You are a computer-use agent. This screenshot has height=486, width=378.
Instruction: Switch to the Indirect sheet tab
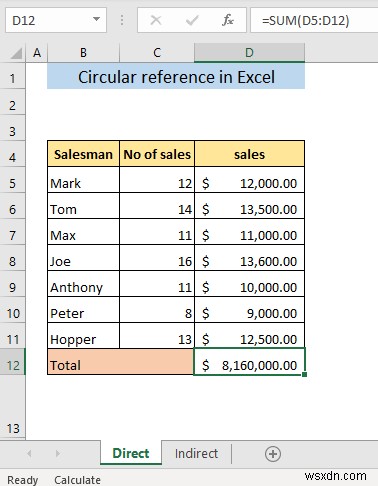(x=196, y=453)
